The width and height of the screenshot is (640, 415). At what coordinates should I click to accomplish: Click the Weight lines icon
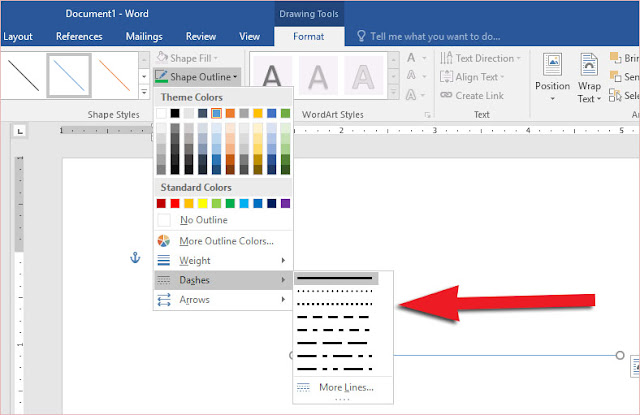click(164, 260)
